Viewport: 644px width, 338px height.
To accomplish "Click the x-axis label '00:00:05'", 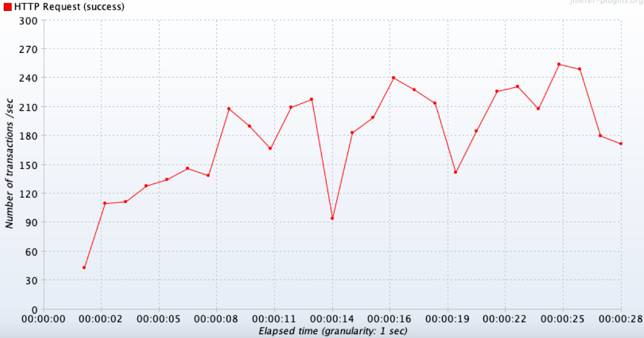I will (159, 319).
